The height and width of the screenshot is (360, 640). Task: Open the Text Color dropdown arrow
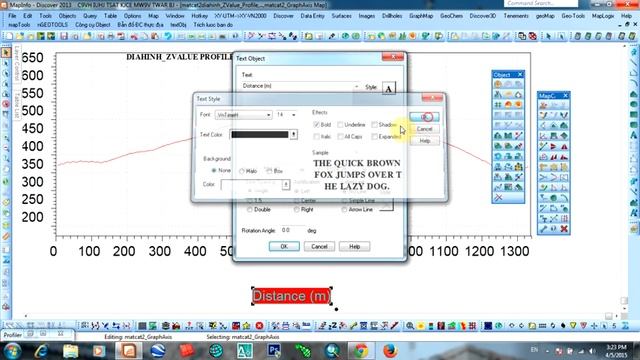tap(293, 134)
